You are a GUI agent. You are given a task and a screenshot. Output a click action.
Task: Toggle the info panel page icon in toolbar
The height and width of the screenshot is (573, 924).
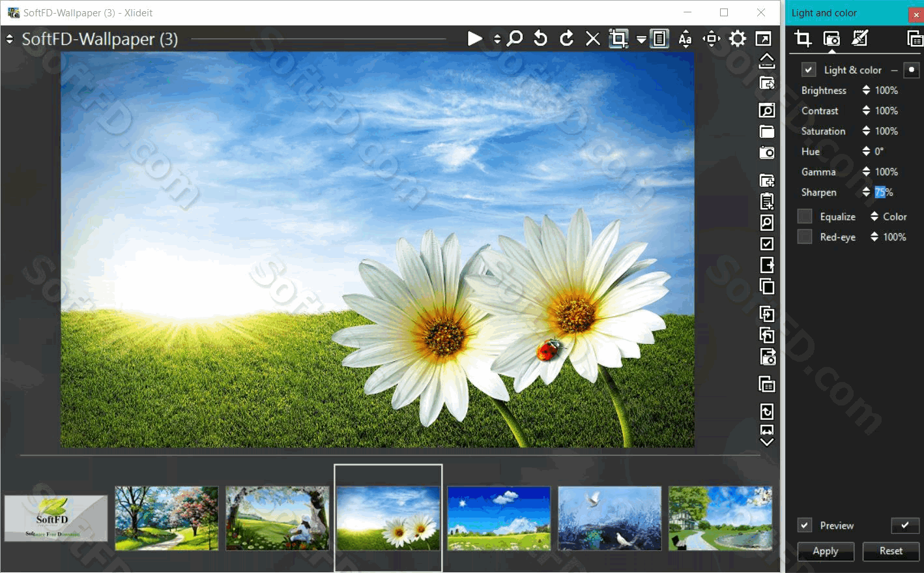tap(660, 39)
